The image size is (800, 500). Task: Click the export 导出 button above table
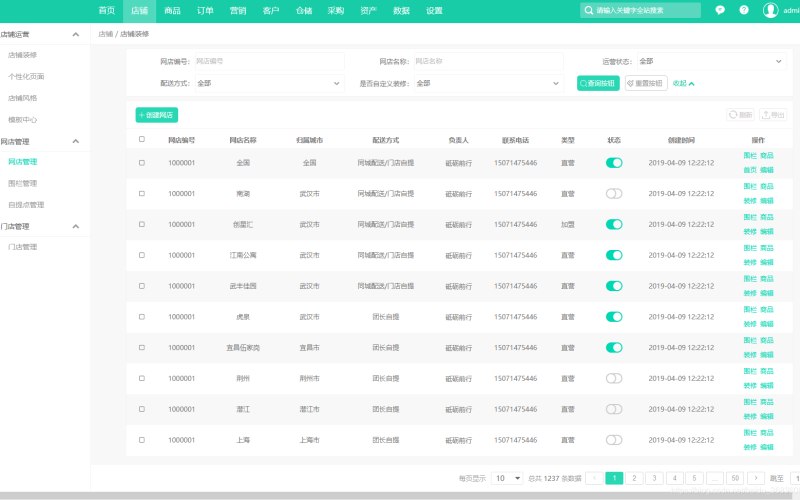pos(773,115)
